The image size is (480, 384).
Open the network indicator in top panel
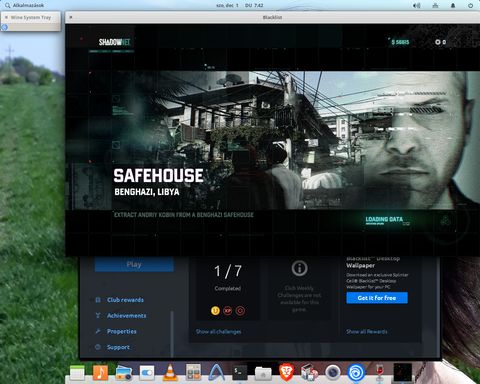[435, 5]
